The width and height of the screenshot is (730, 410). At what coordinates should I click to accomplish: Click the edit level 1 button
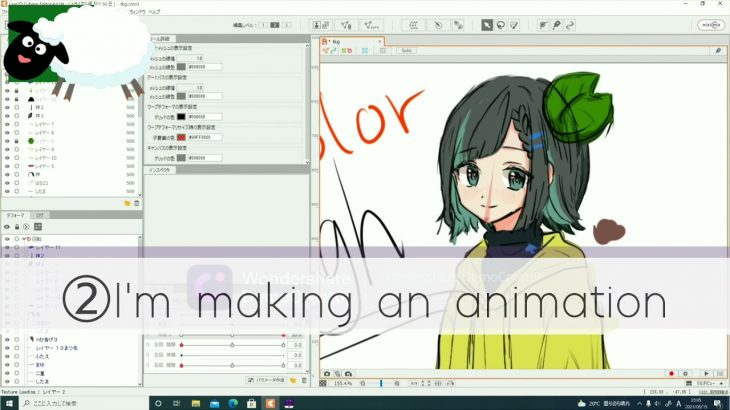263,25
